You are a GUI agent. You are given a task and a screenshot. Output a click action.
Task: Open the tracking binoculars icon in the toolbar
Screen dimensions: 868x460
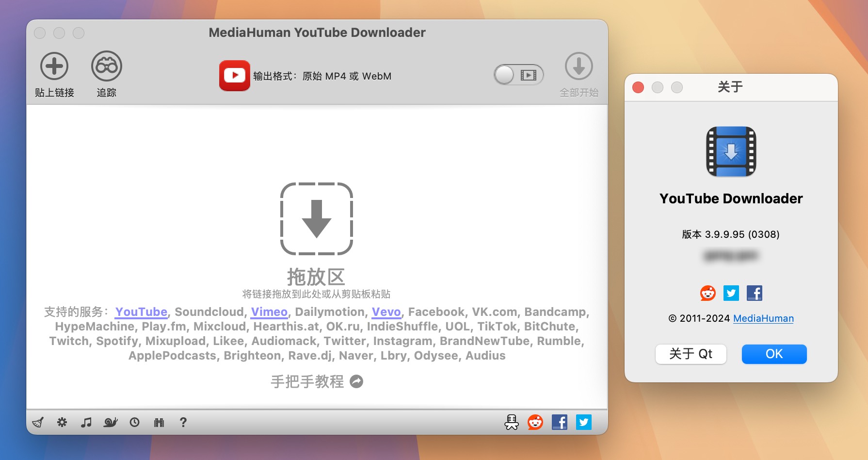107,66
